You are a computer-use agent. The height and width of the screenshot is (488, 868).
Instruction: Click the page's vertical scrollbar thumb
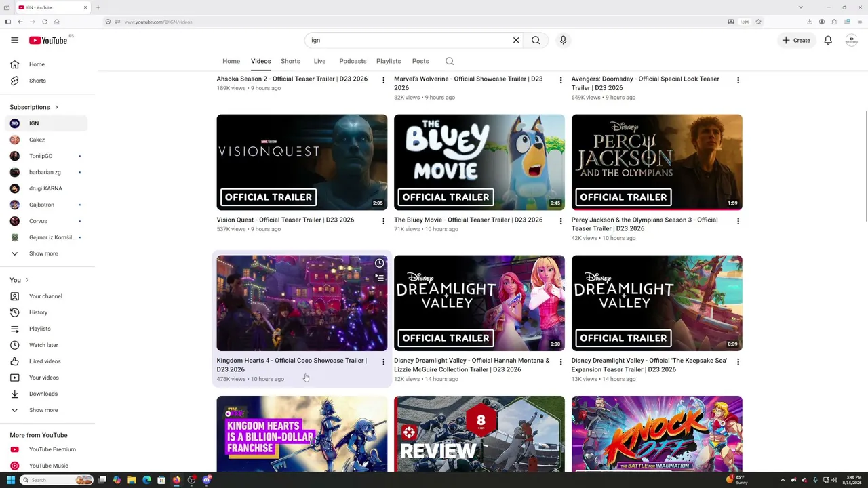(865, 165)
